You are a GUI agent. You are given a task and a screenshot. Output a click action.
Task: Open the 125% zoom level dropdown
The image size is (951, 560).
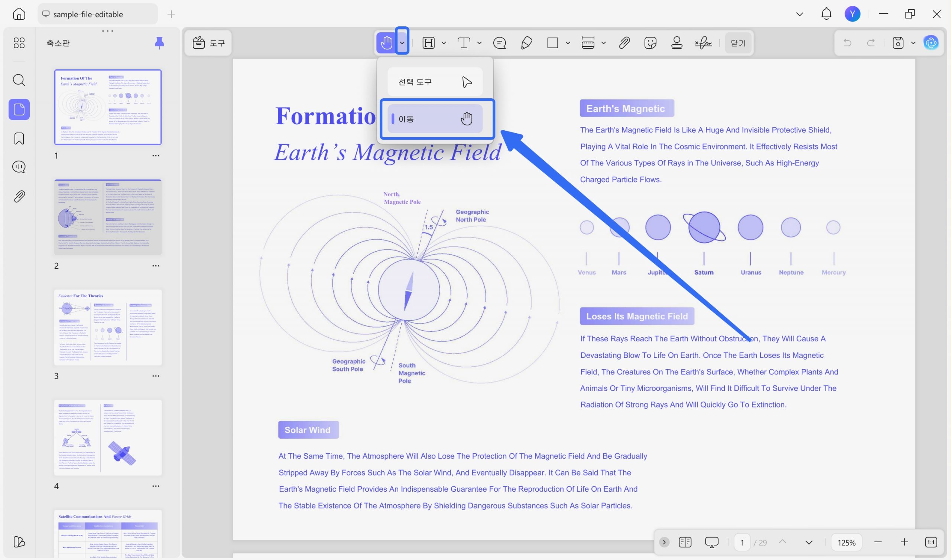point(846,542)
